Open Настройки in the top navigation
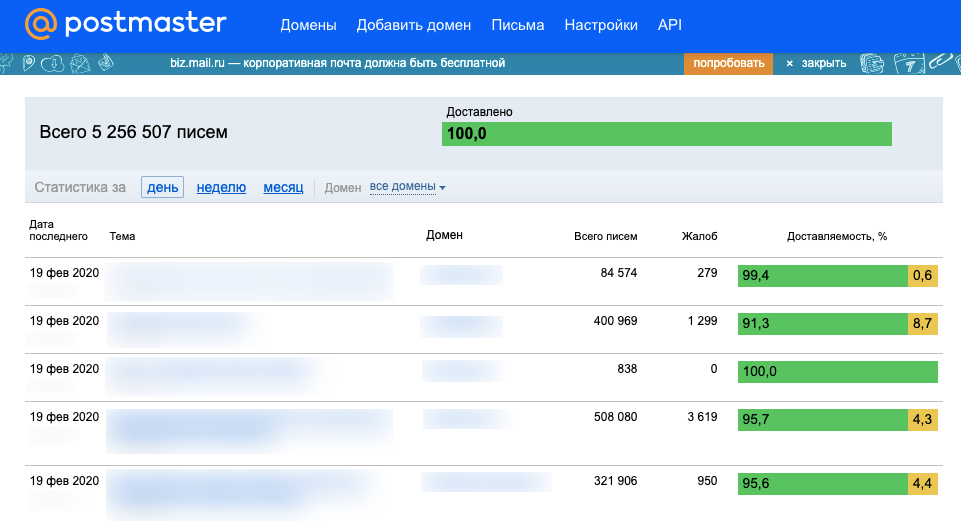This screenshot has height=528, width=961. click(601, 25)
